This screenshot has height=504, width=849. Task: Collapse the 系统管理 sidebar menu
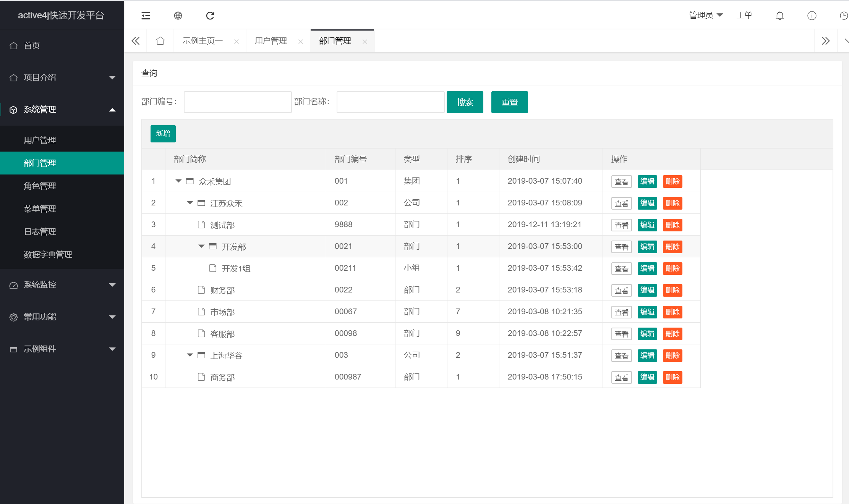pyautogui.click(x=112, y=110)
